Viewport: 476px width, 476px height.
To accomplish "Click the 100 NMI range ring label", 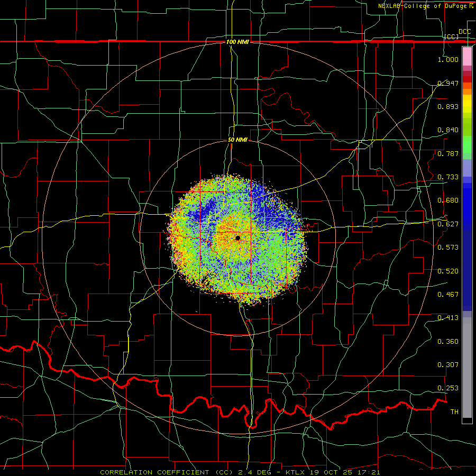I will coord(237,42).
